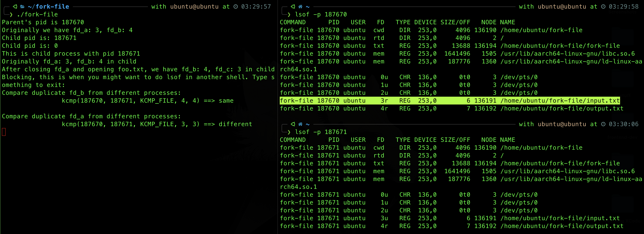644x234 pixels.
Task: Click the prompt arrow before lsof -p 187670
Action: click(289, 15)
